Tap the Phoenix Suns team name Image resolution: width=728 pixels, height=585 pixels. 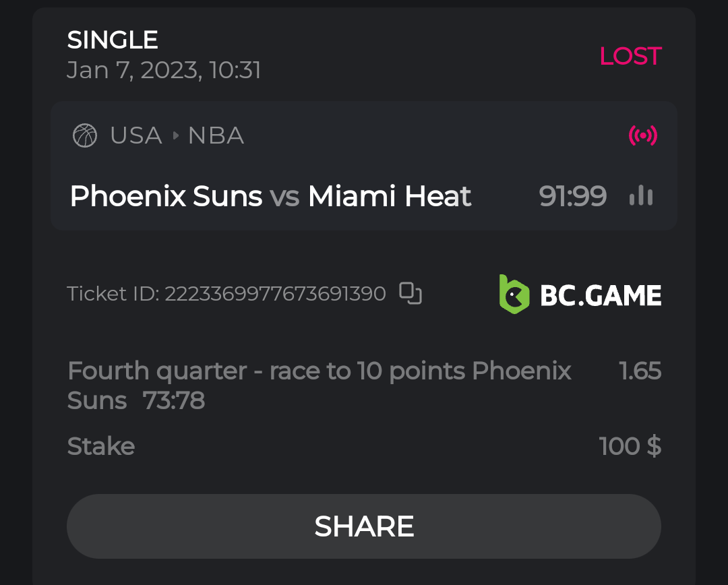[166, 196]
